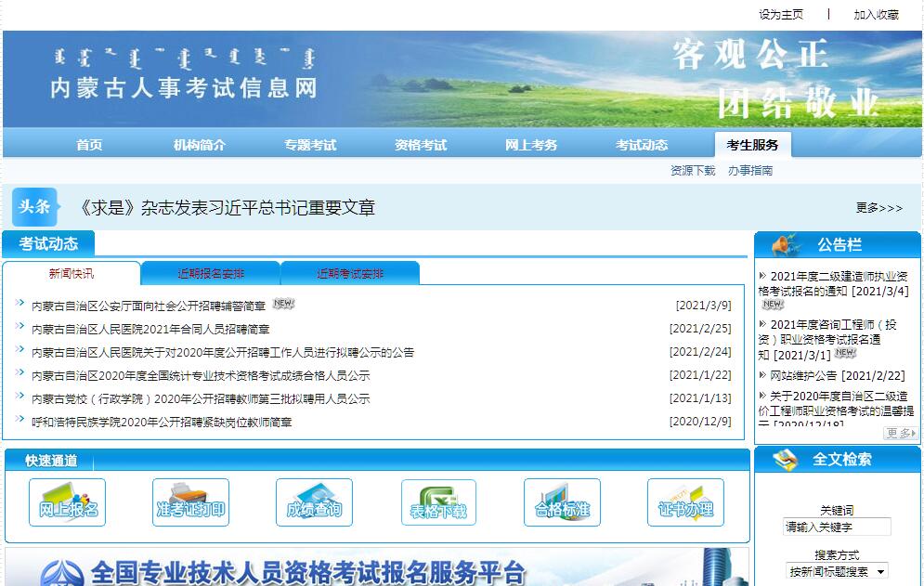Screen dimensions: 924x586
Task: Open the 资格考试 navigation menu
Action: click(421, 145)
